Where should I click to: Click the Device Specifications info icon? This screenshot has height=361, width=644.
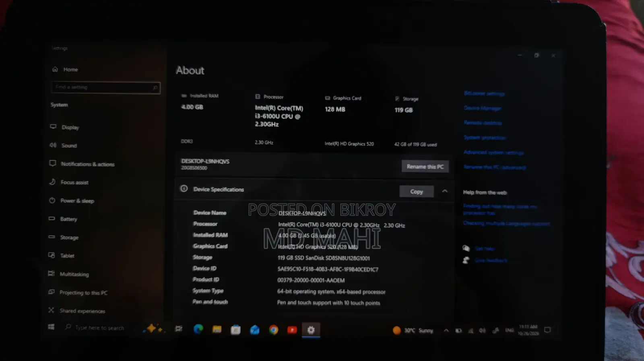click(x=184, y=188)
